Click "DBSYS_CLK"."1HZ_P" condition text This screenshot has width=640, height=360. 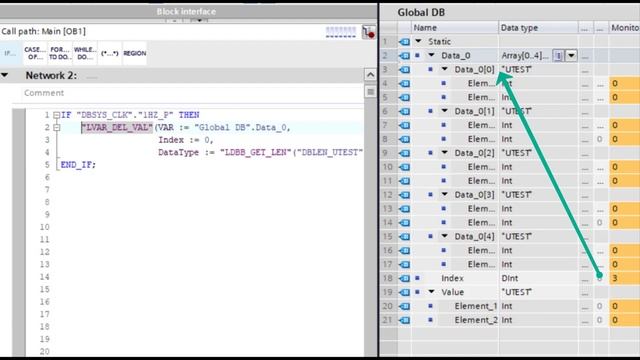[x=125, y=115]
